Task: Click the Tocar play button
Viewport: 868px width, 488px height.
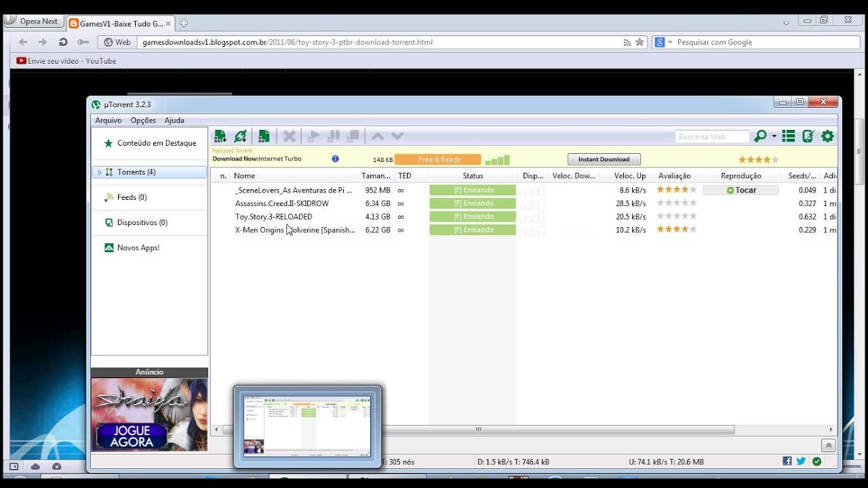Action: [x=741, y=190]
